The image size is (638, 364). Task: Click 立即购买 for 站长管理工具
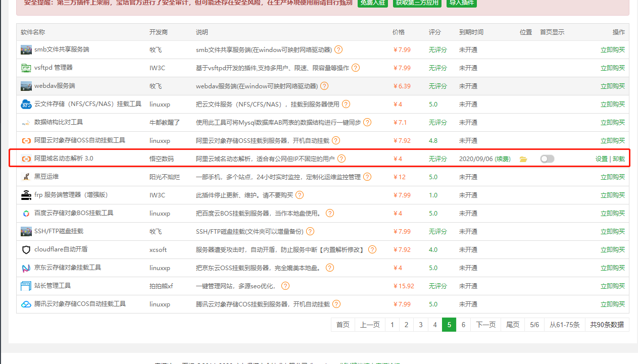pos(613,286)
